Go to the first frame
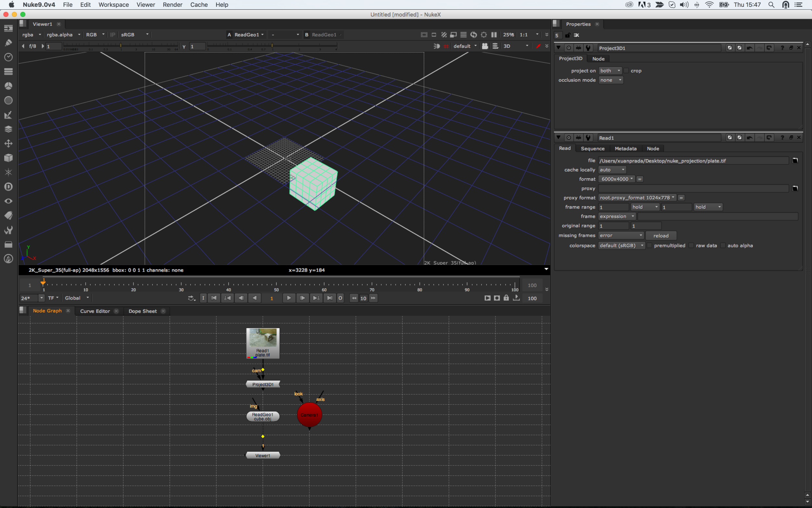812x508 pixels. [x=214, y=298]
